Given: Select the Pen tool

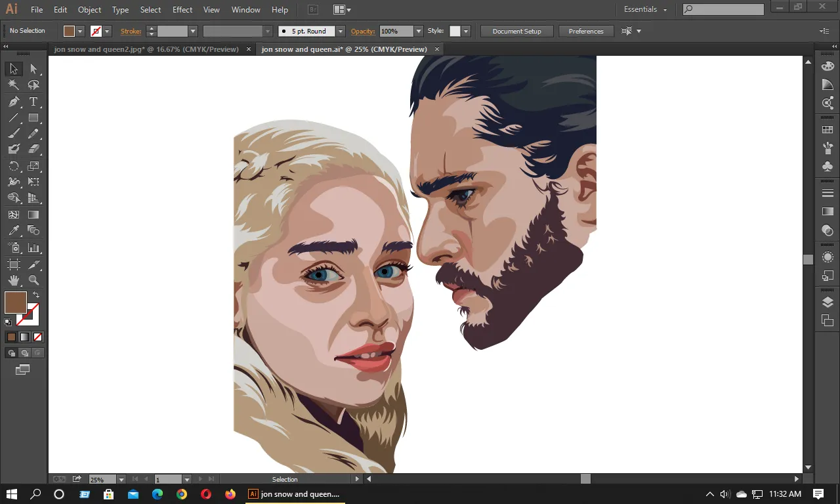Looking at the screenshot, I should [13, 102].
